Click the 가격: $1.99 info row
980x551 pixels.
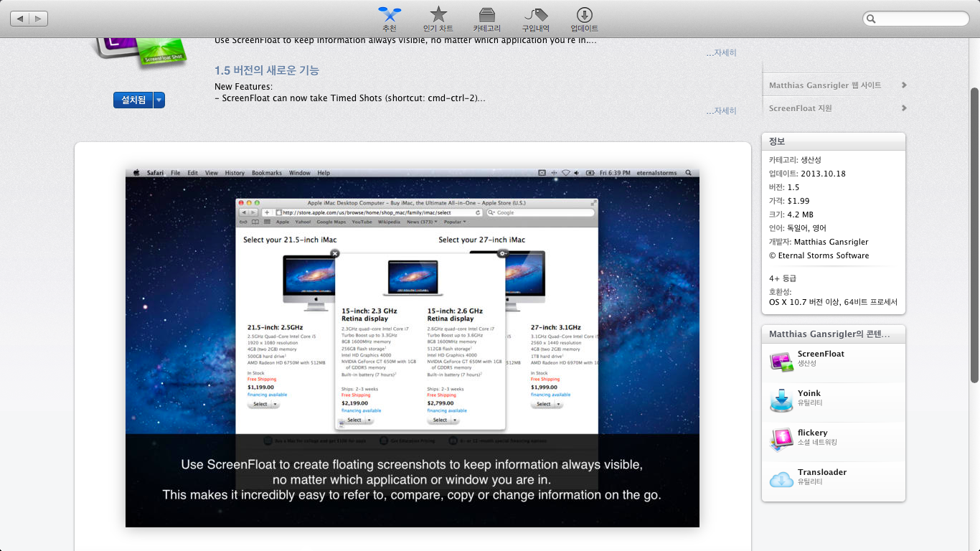(x=789, y=201)
